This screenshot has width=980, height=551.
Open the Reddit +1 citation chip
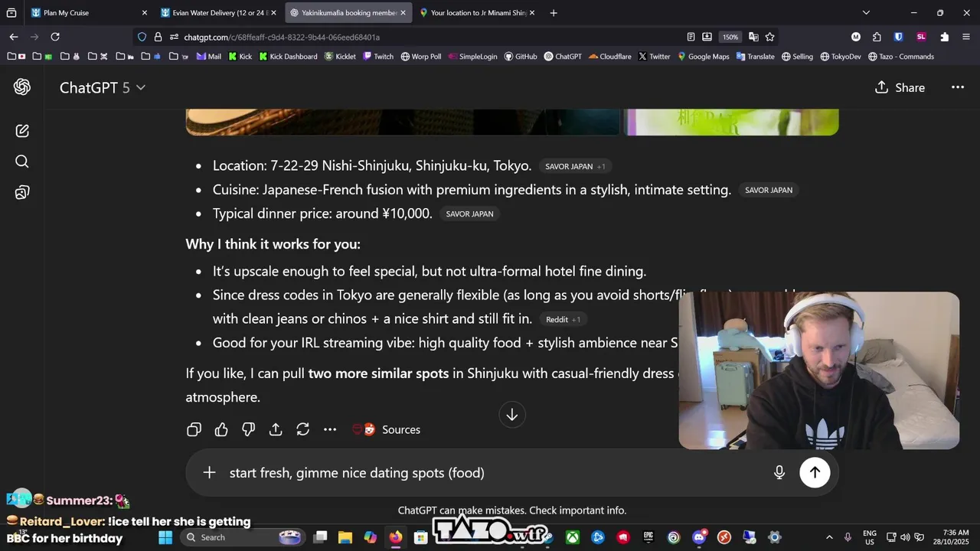[x=563, y=319]
